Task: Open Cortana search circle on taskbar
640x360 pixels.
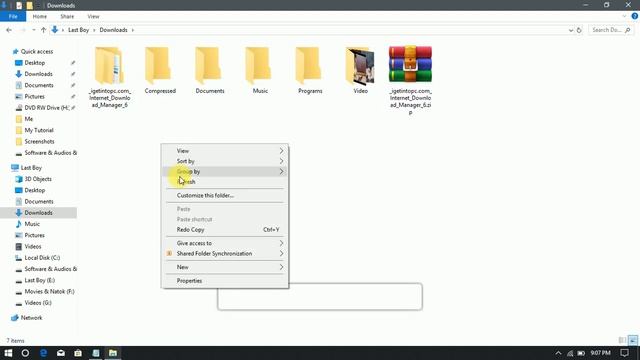Action: click(25, 353)
